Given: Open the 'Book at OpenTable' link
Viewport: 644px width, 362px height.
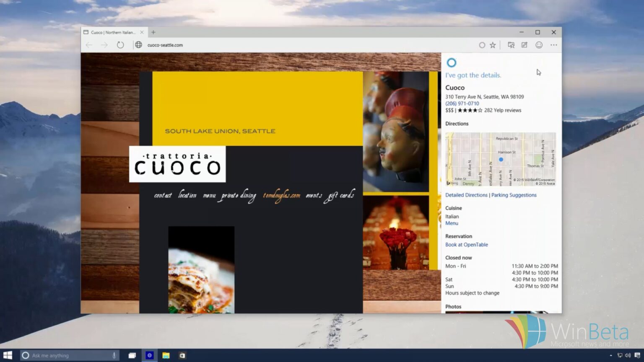Looking at the screenshot, I should [466, 245].
